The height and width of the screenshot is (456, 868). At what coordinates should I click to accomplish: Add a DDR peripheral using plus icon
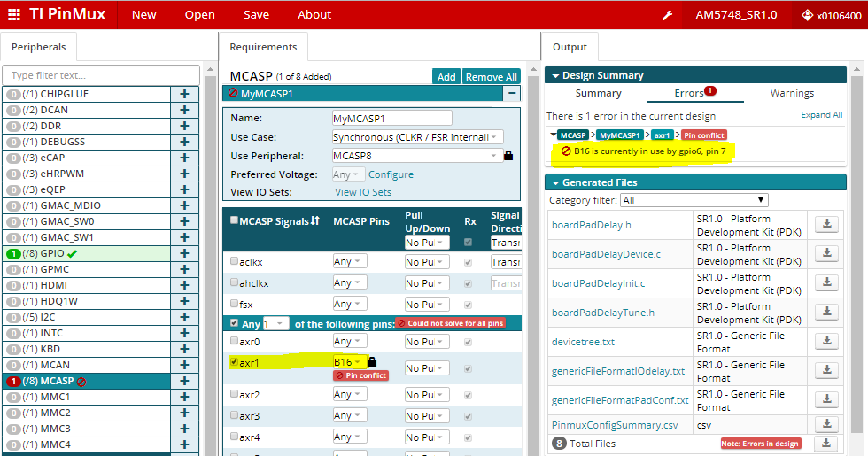pyautogui.click(x=184, y=126)
